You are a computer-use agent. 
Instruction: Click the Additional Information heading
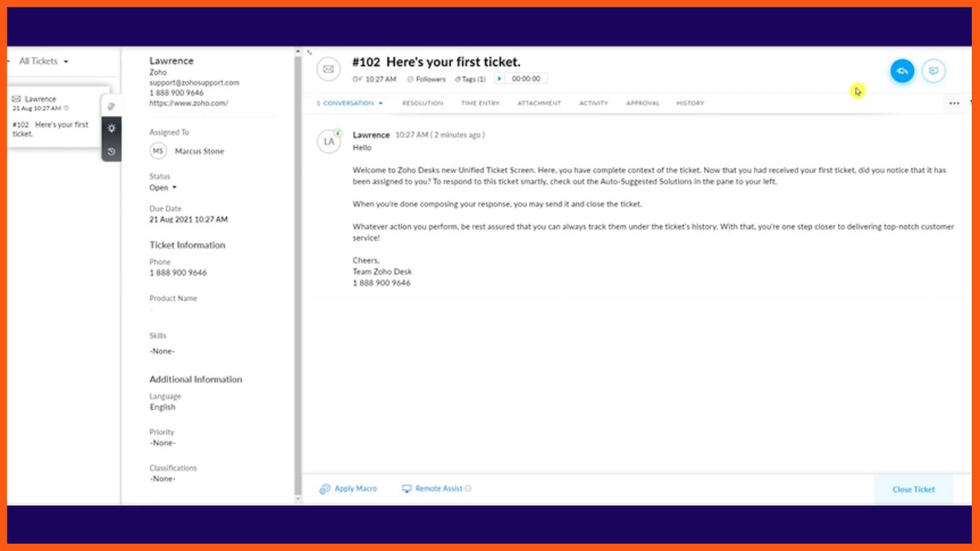195,380
